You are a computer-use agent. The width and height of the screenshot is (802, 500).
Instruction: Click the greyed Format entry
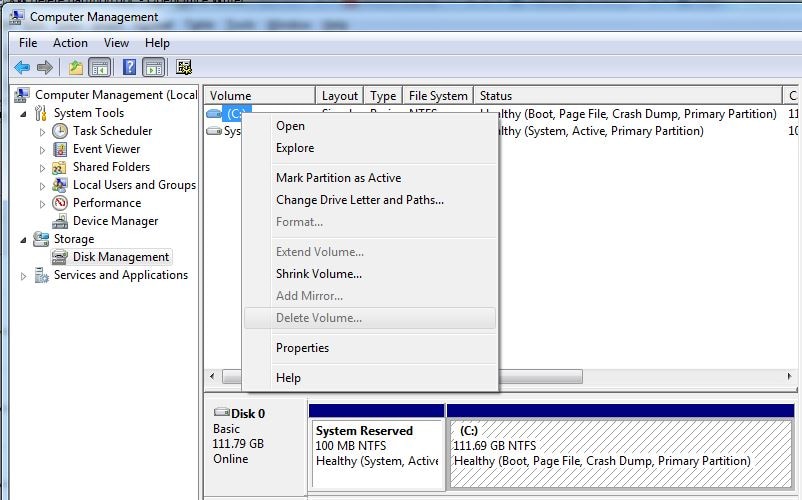369,222
